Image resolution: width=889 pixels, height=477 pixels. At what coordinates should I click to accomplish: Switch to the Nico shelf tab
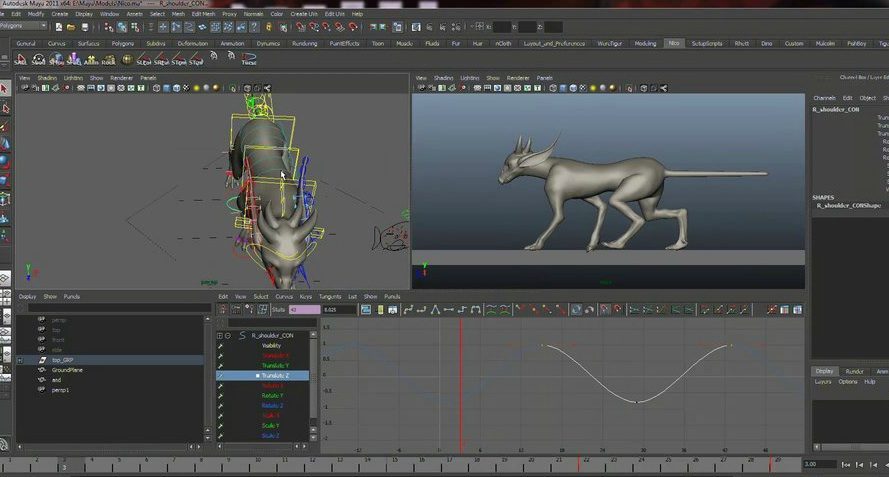click(x=674, y=43)
